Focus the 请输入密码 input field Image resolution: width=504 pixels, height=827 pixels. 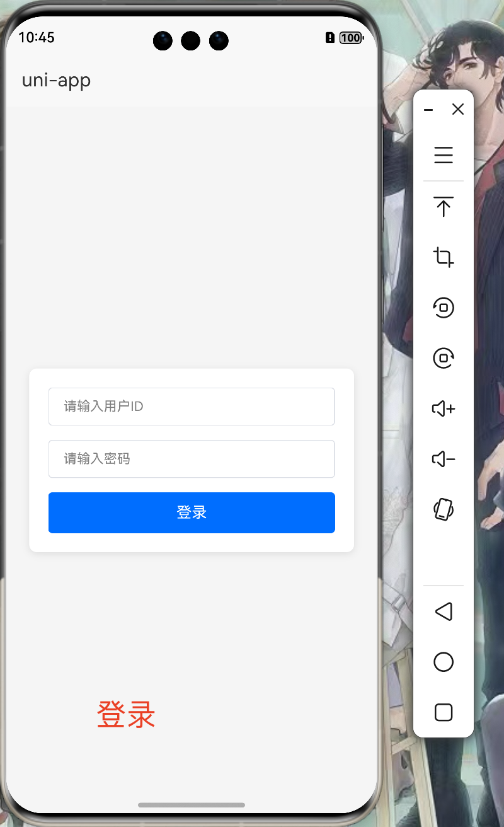192,459
